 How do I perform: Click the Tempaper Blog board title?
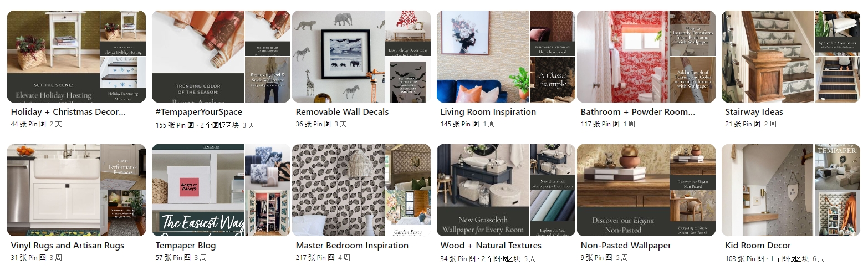pos(186,246)
